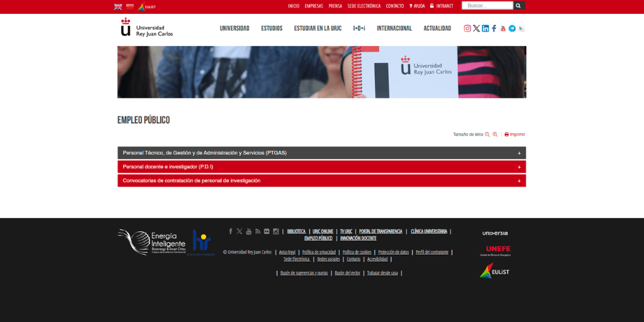Open the header Instagram icon

point(467,28)
